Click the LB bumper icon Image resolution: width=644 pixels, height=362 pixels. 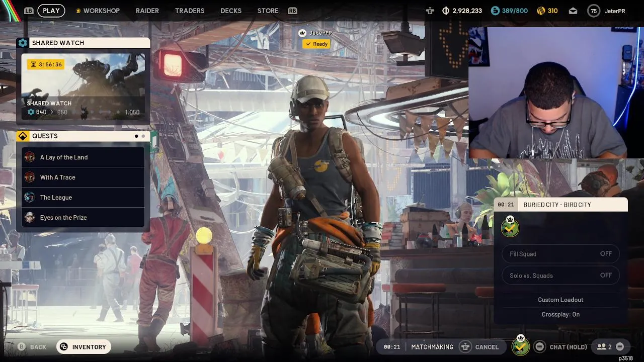coord(29,11)
